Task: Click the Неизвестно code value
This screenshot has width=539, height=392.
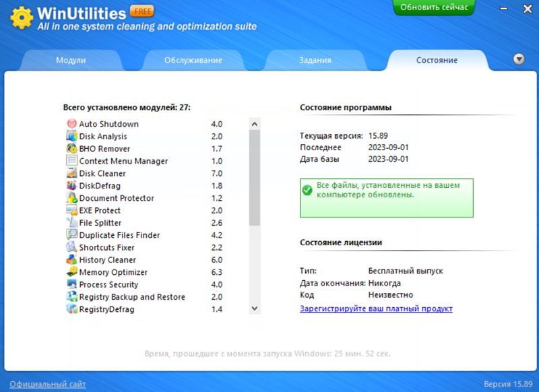Action: (x=391, y=295)
